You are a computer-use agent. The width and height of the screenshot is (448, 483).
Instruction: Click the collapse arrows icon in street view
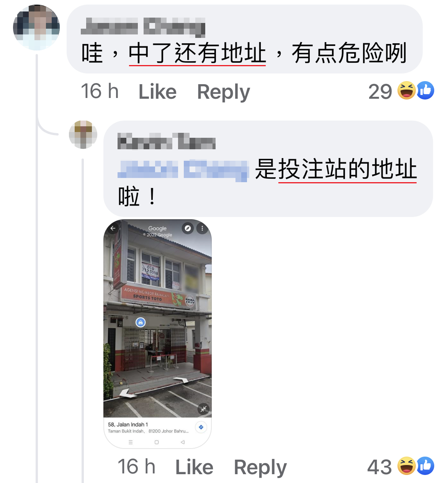203,409
